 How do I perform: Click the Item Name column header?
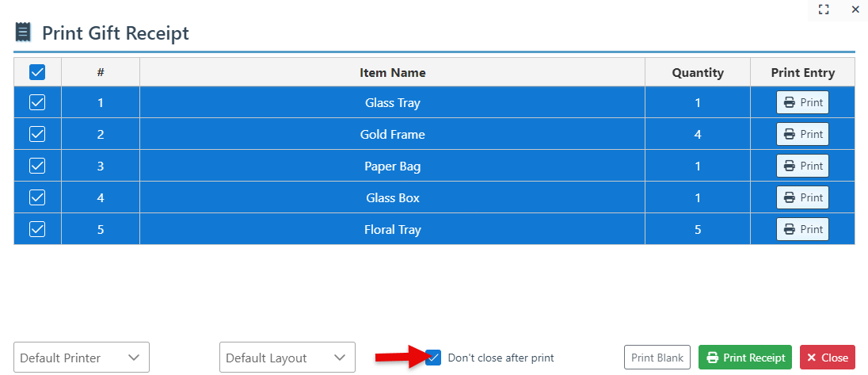tap(393, 72)
